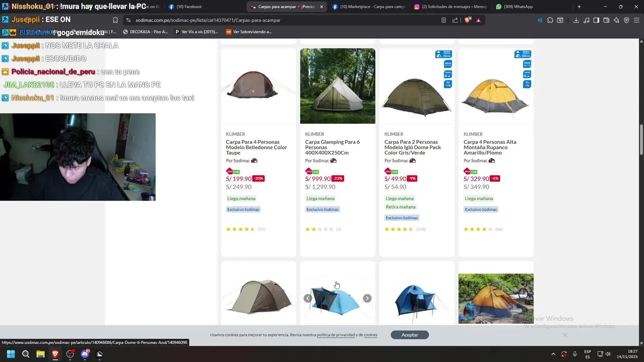Click the S/ 999.90 price of Glamping tent
The image size is (644, 362).
[x=318, y=178]
